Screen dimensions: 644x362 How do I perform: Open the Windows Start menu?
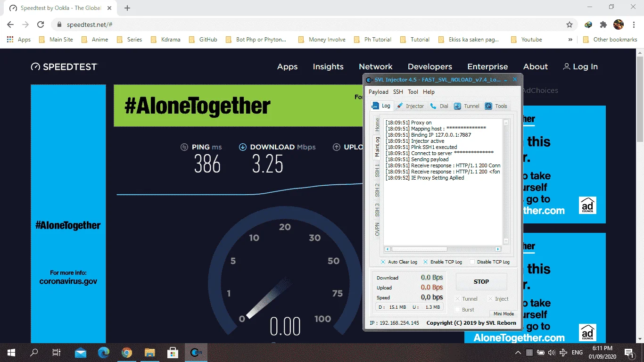pos(11,352)
